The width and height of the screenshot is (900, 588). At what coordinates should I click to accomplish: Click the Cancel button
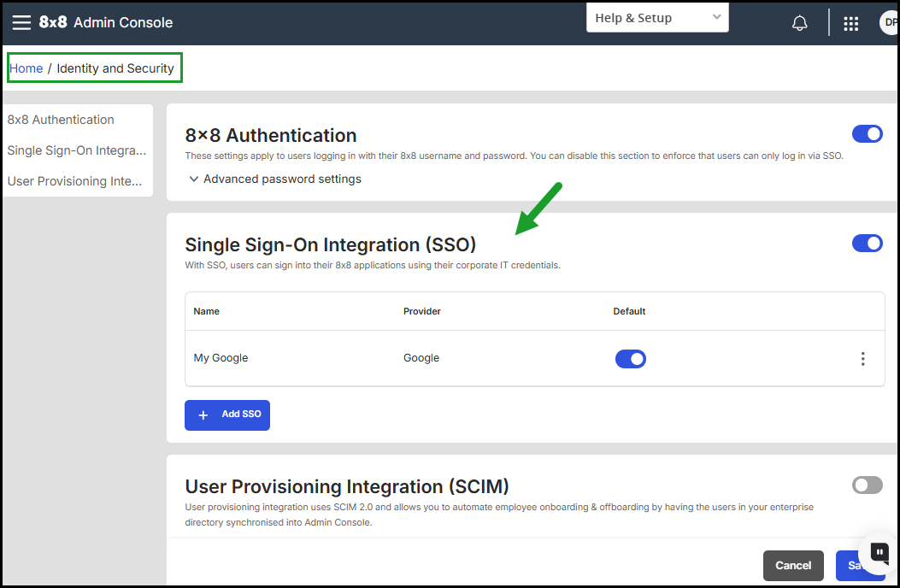(x=793, y=566)
